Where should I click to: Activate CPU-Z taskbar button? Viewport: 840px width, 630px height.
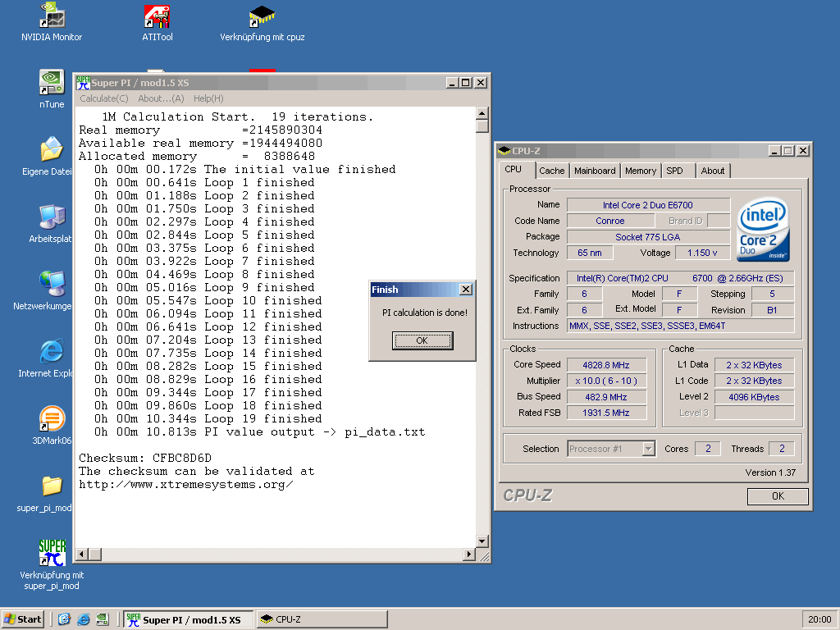click(322, 619)
